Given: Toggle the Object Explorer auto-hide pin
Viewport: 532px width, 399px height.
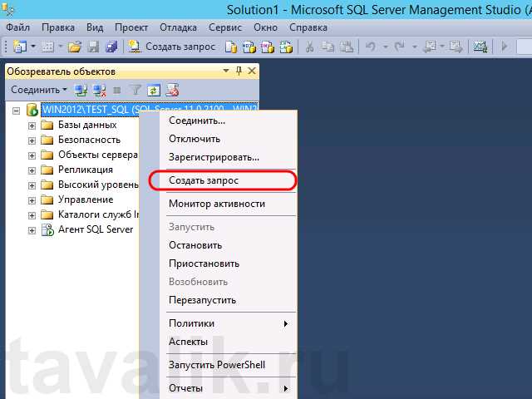Looking at the screenshot, I should [239, 71].
